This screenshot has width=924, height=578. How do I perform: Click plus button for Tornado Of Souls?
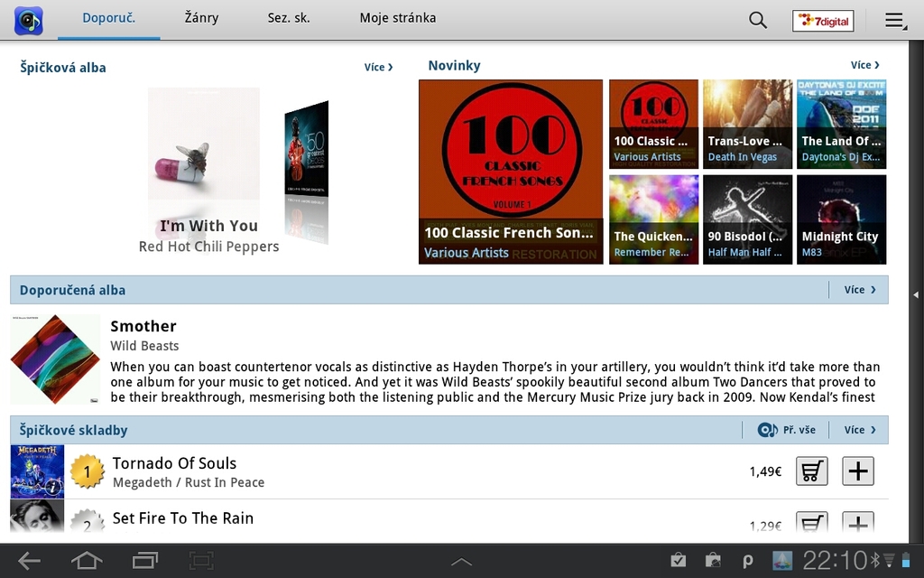[x=857, y=471]
